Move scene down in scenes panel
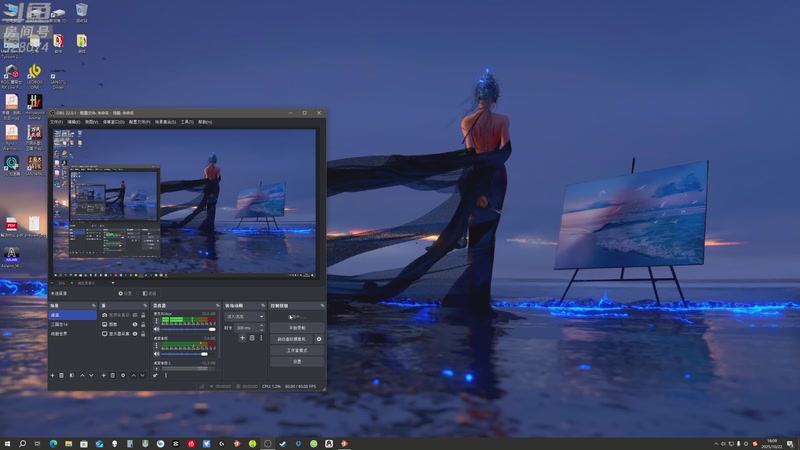This screenshot has height=450, width=800. [x=91, y=376]
